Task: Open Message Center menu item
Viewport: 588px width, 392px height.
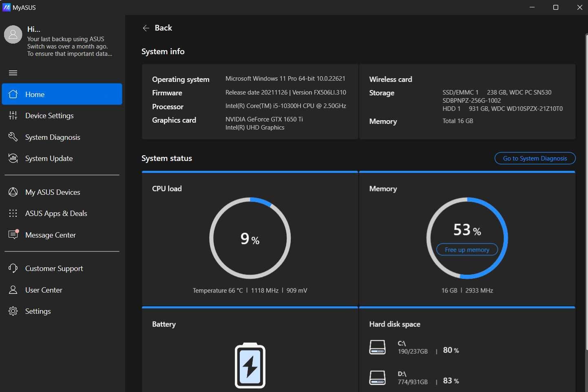Action: (x=62, y=235)
